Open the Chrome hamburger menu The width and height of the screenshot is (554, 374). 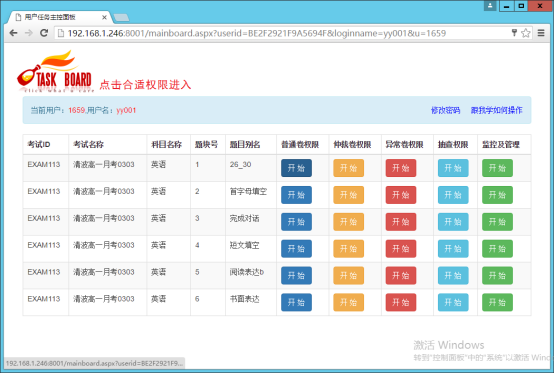541,33
